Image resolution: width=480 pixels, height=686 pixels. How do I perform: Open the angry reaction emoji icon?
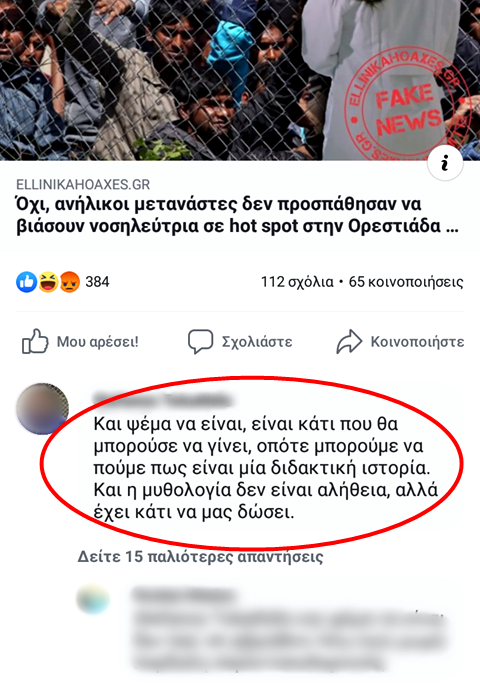70,282
